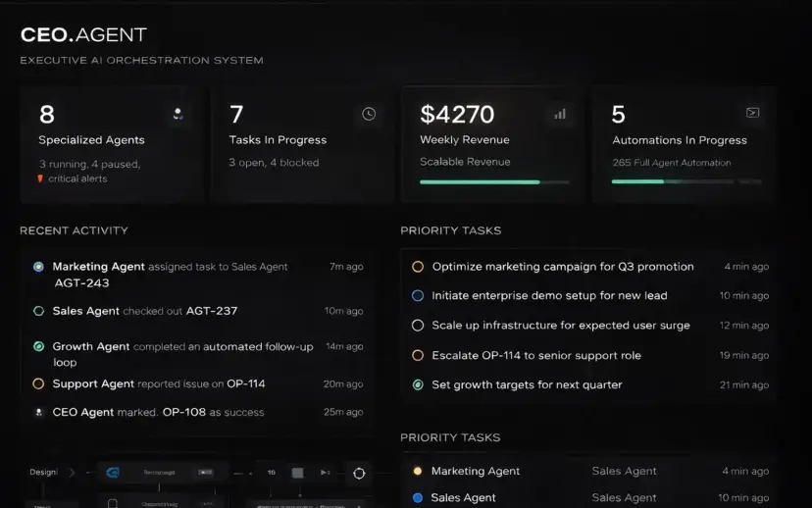This screenshot has width=812, height=508.
Task: Click the Weekly Revenue progress bar
Action: 494,182
